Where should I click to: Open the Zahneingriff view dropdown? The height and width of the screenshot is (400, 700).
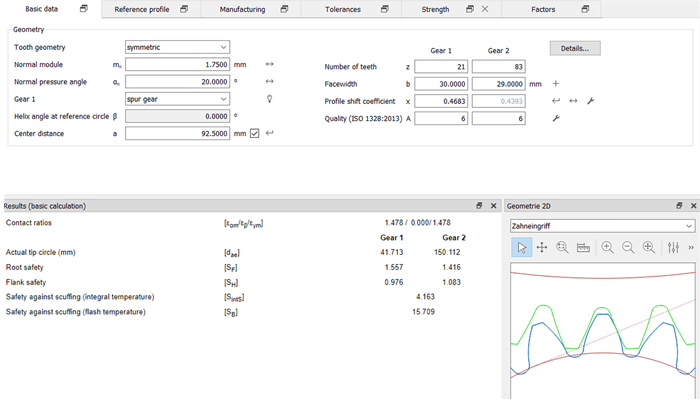click(x=602, y=226)
